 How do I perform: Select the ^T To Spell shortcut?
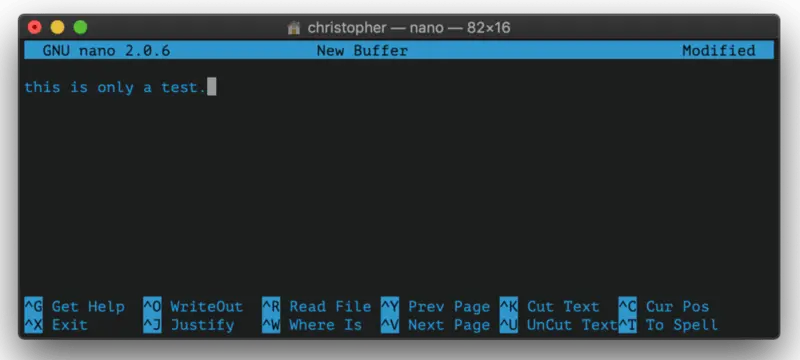(x=668, y=325)
